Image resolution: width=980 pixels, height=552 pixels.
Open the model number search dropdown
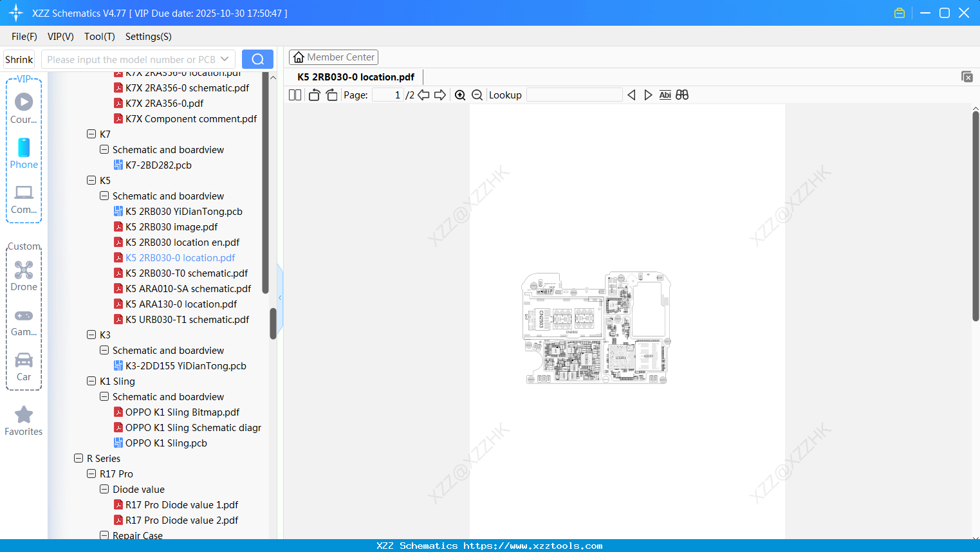(223, 59)
